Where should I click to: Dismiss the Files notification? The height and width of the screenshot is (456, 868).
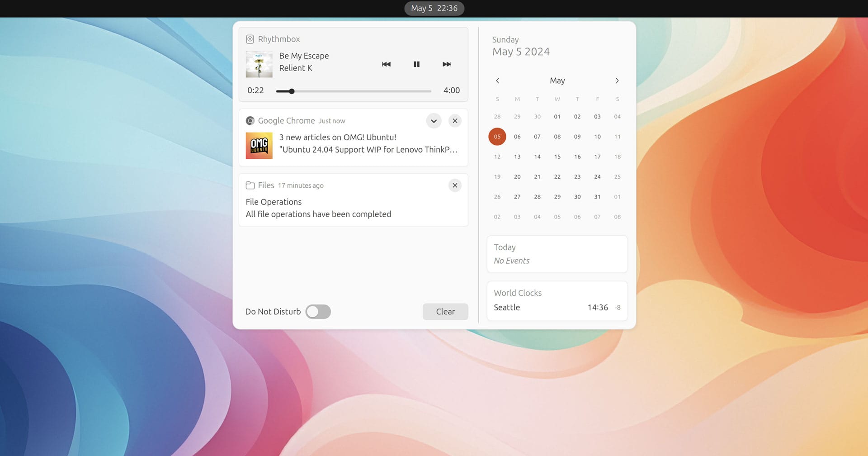(x=455, y=185)
